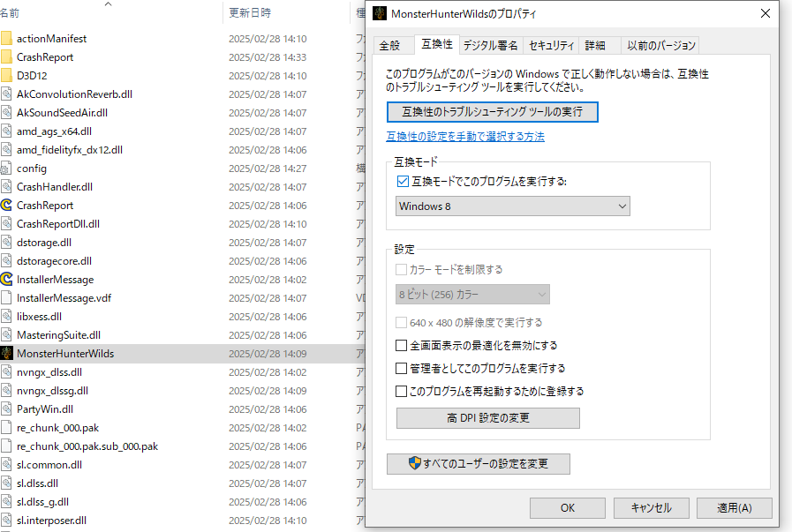The width and height of the screenshot is (792, 532).
Task: Open the Windows 8 compatibility mode dropdown
Action: click(513, 206)
